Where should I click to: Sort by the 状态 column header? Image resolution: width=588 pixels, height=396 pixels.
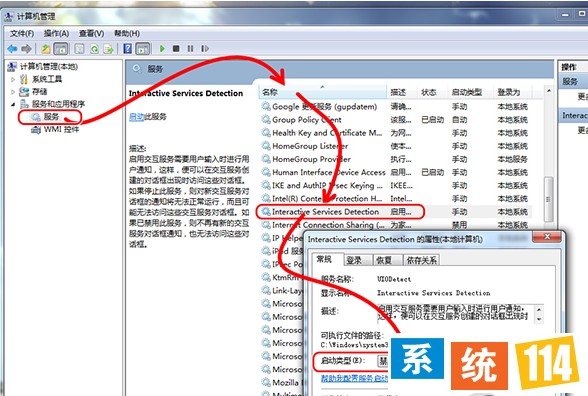pos(432,92)
